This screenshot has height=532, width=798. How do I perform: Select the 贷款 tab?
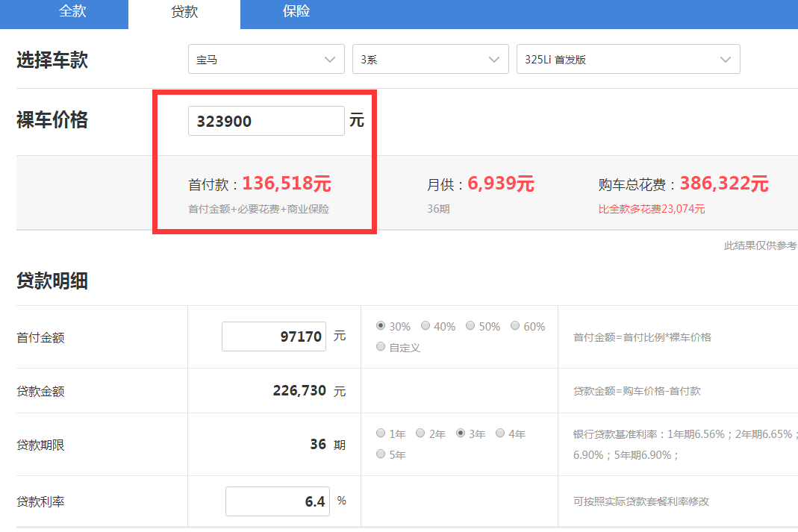point(184,12)
